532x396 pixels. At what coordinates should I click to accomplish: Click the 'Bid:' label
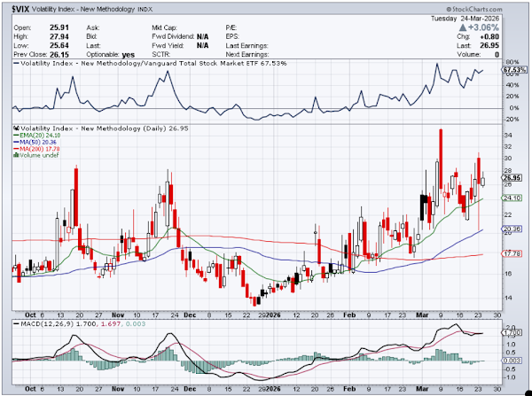click(x=91, y=36)
